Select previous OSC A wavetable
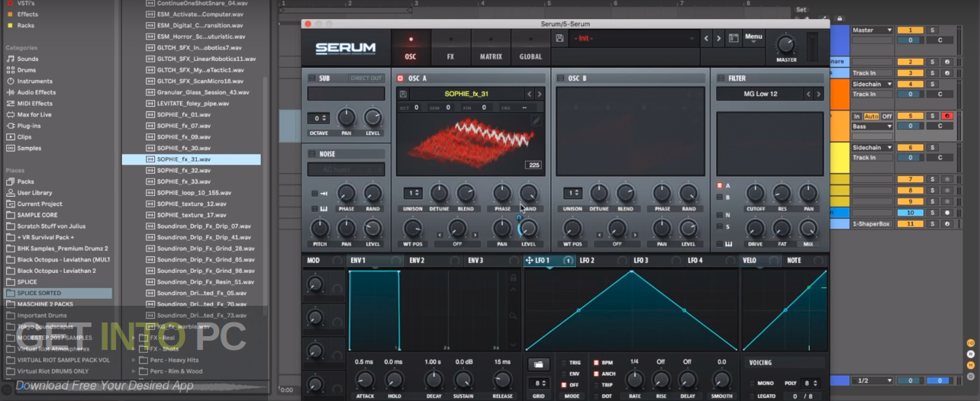Screen dimensions: 980x401 pyautogui.click(x=529, y=94)
